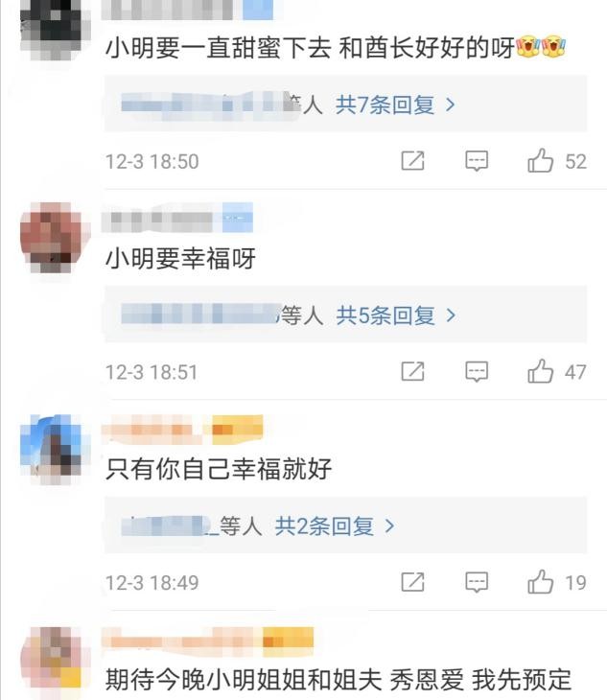Like the comment with 19 likes
This screenshot has width=607, height=700.
[541, 582]
